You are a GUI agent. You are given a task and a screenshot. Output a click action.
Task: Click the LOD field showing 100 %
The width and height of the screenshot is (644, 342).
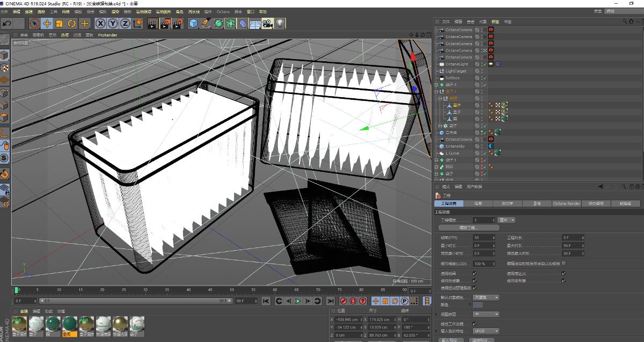[x=484, y=264]
